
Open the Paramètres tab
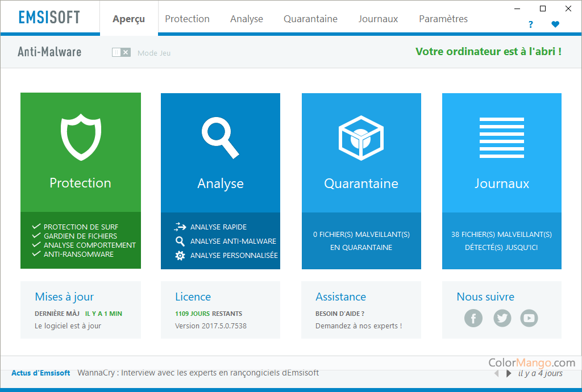pos(443,19)
